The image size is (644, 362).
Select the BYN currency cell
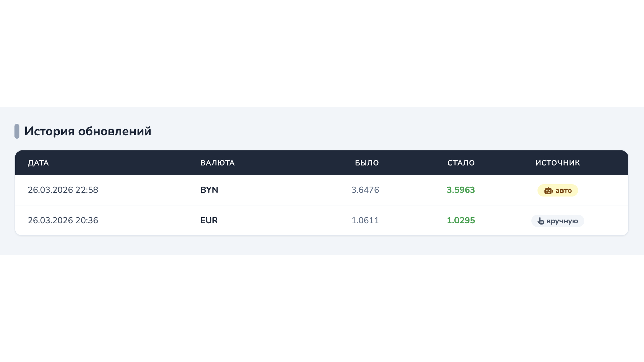pyautogui.click(x=209, y=190)
